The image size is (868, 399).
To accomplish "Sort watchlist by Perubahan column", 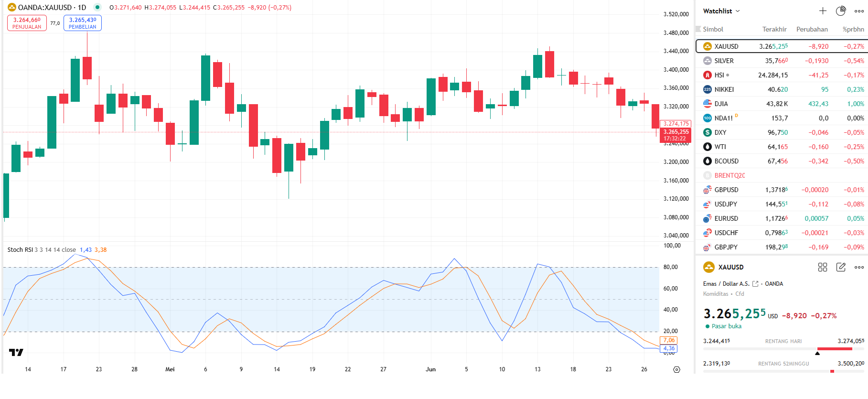I will tap(812, 29).
